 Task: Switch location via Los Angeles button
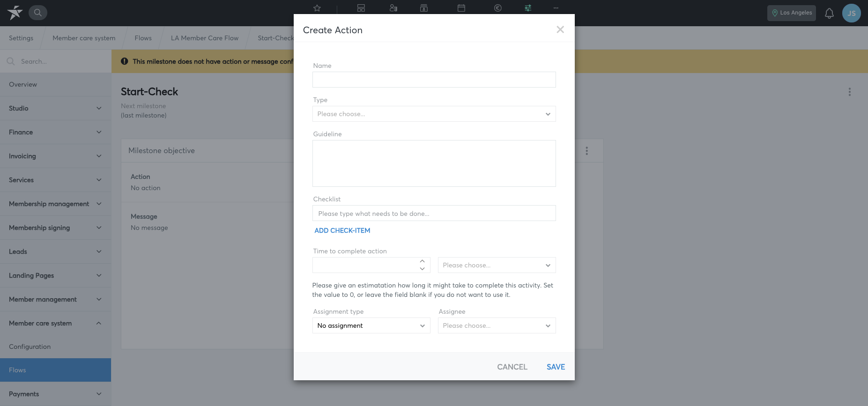coord(792,13)
